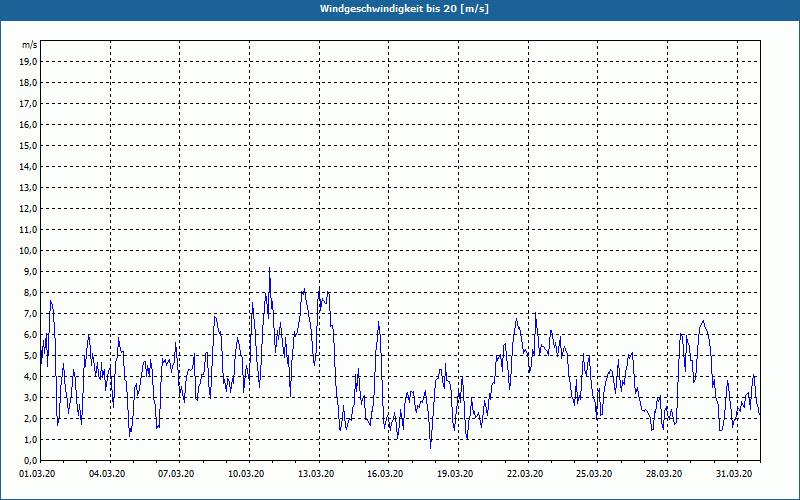Click the chart title 'Windgeschwindigkeit bis 20 [m/s]'
Image resolution: width=800 pixels, height=500 pixels.
click(x=404, y=9)
